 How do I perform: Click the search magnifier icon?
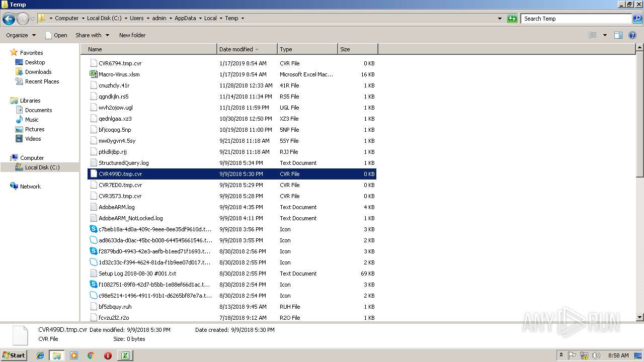(x=637, y=19)
